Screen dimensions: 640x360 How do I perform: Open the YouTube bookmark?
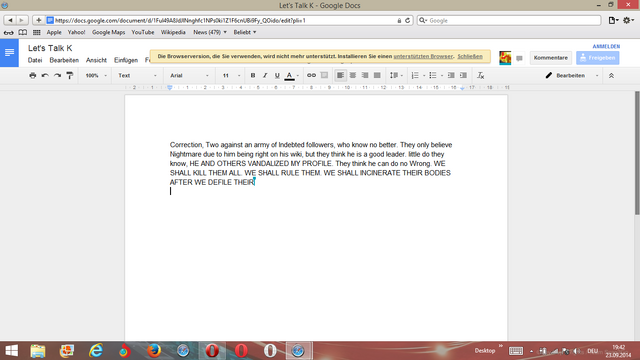coord(143,32)
